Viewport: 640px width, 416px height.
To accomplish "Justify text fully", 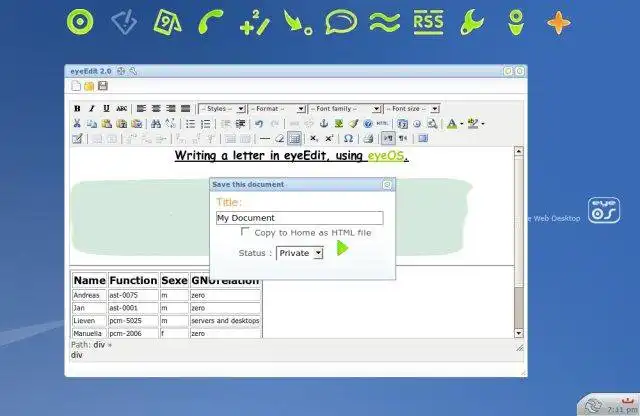I will [185, 109].
